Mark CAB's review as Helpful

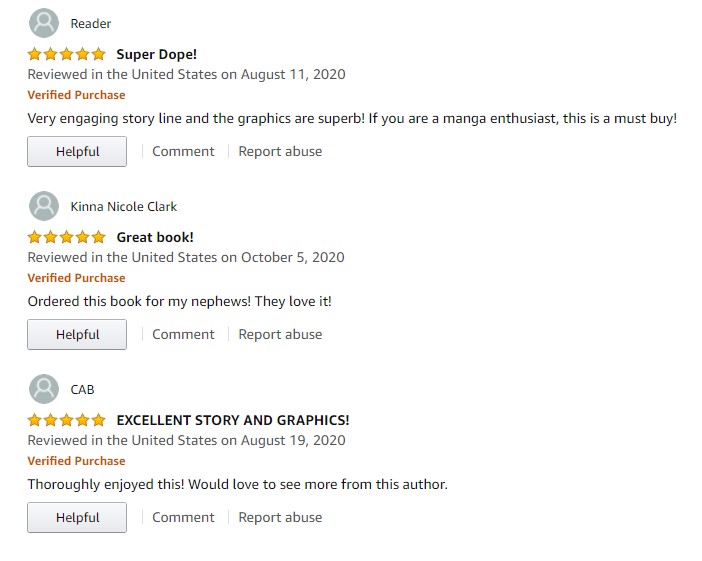77,518
